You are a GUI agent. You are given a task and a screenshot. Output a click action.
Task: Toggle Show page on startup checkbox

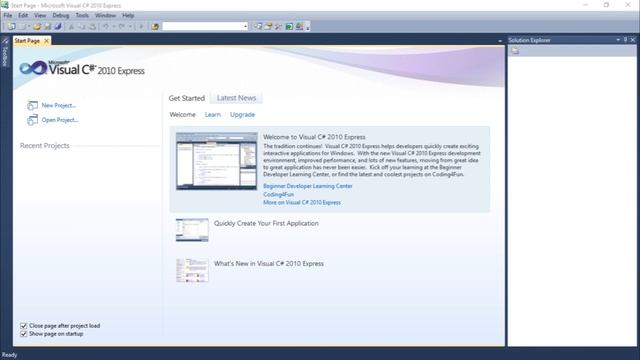click(x=24, y=334)
